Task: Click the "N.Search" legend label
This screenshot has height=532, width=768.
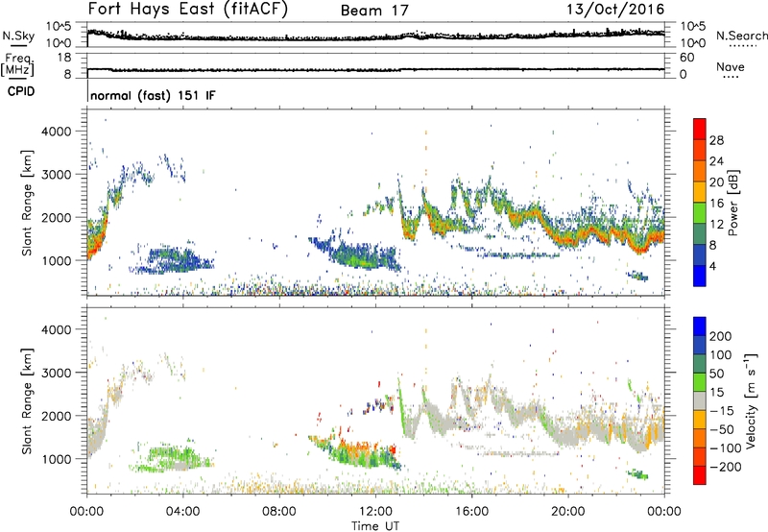Action: 742,36
